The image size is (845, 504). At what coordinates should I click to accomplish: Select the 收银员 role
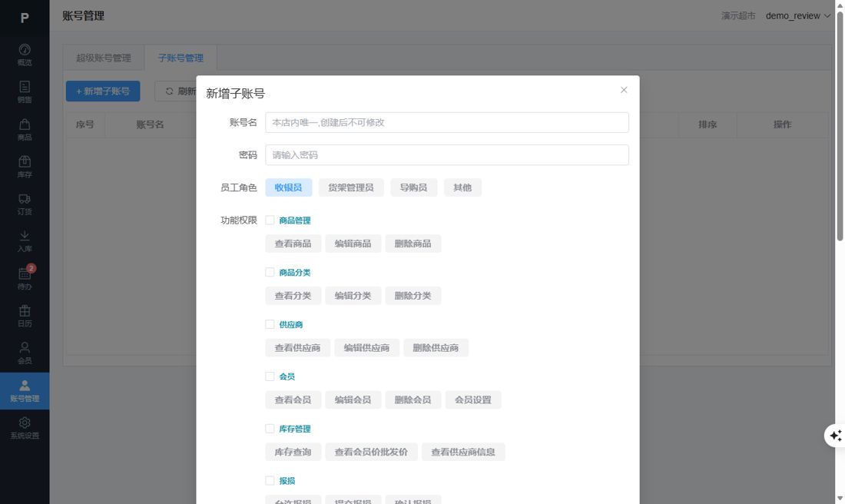(288, 187)
